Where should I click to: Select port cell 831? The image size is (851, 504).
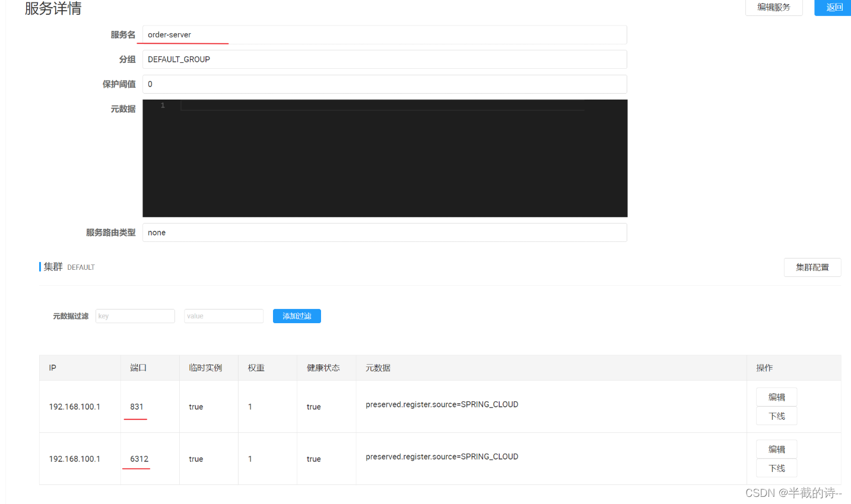pos(136,407)
